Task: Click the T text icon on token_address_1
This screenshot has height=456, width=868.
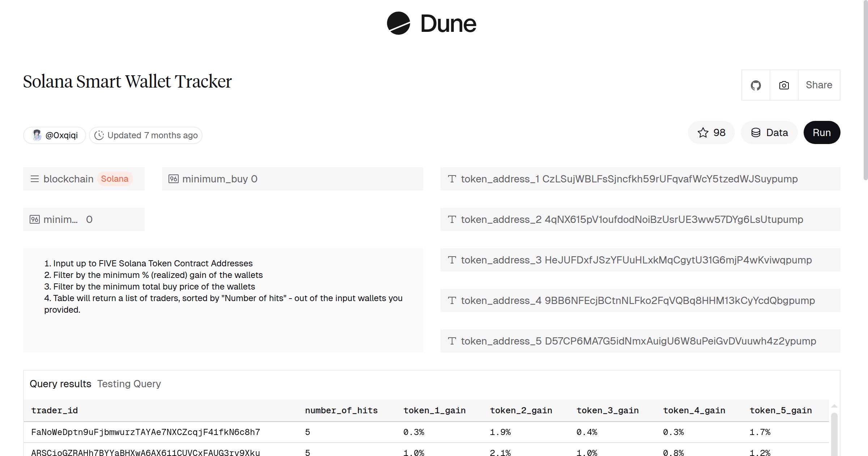Action: pos(452,179)
